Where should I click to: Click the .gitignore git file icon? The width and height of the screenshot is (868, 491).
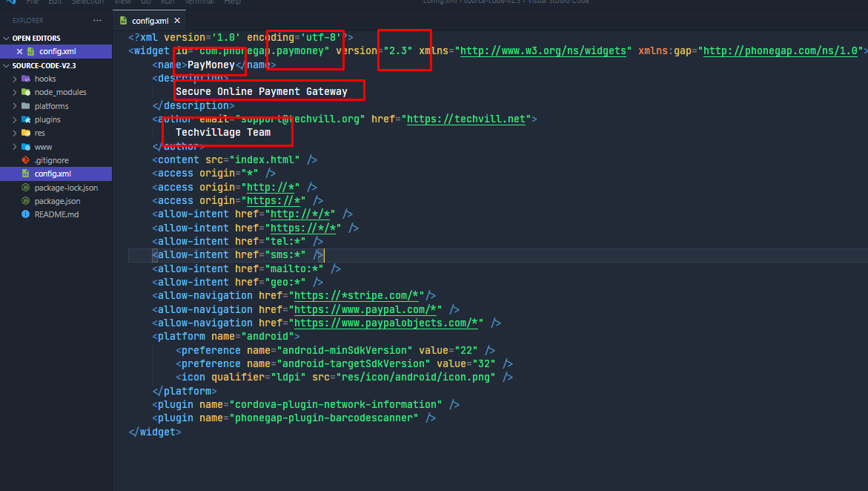(26, 160)
